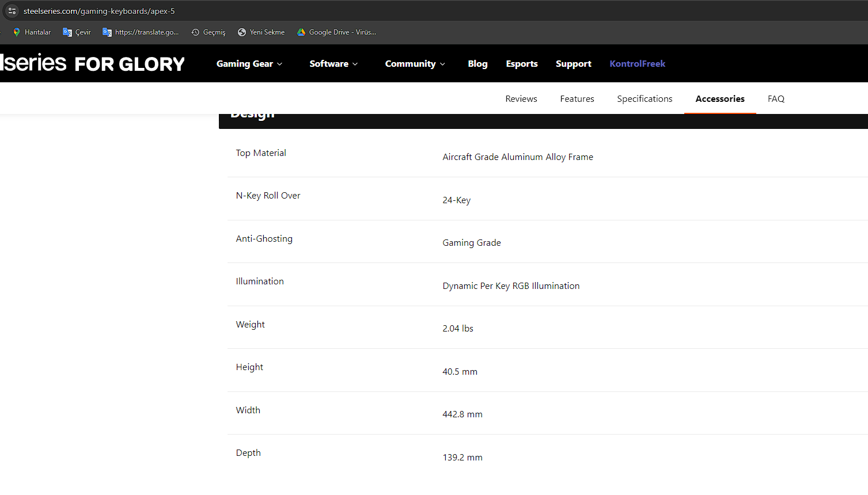
Task: Open the Software navigation menu
Action: pyautogui.click(x=333, y=64)
